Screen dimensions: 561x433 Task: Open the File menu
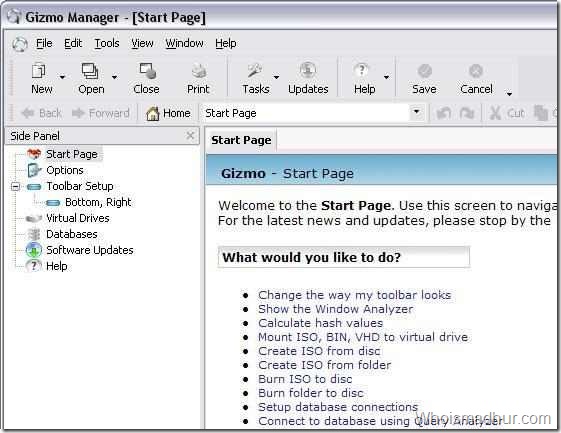click(x=44, y=43)
